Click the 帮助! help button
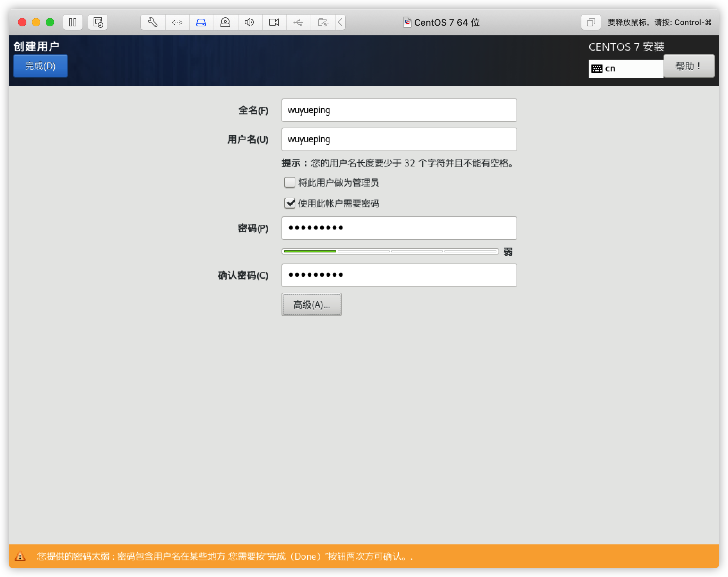Screen dimensions: 728x577 point(688,66)
